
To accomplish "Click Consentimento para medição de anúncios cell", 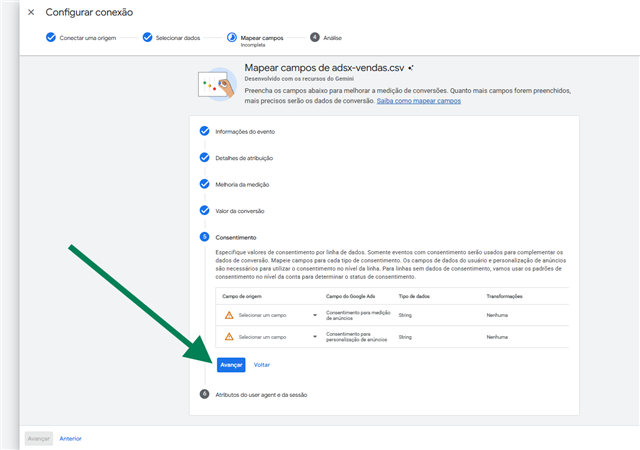I will pos(358,315).
